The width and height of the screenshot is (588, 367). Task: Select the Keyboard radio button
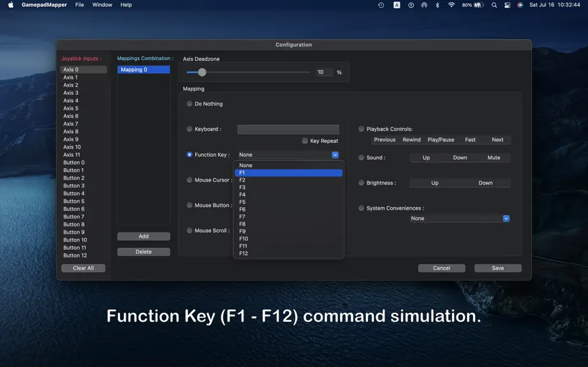click(189, 129)
